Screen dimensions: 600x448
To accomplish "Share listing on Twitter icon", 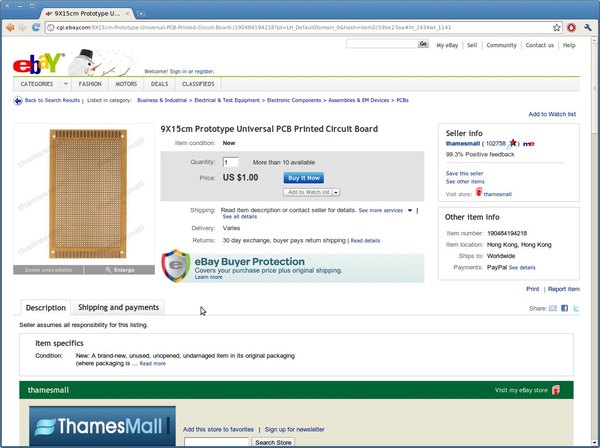I will coord(576,308).
